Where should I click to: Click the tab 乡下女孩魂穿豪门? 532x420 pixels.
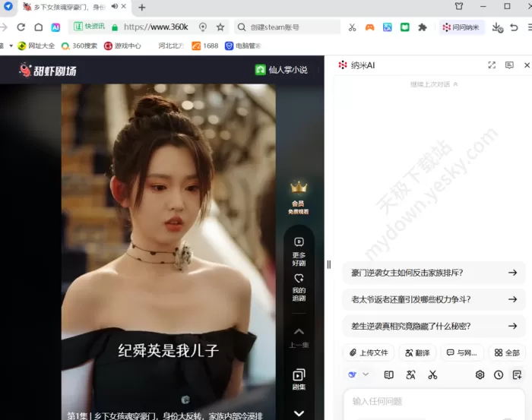pos(70,7)
